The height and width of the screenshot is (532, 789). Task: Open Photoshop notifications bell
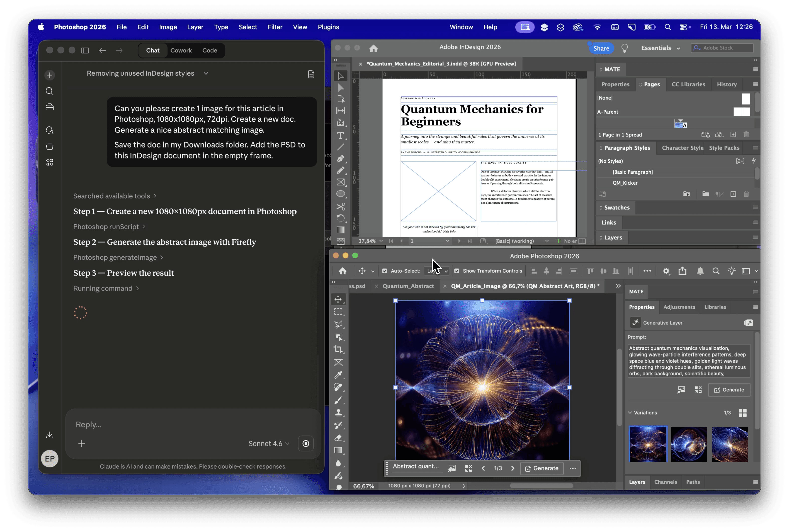pos(700,271)
